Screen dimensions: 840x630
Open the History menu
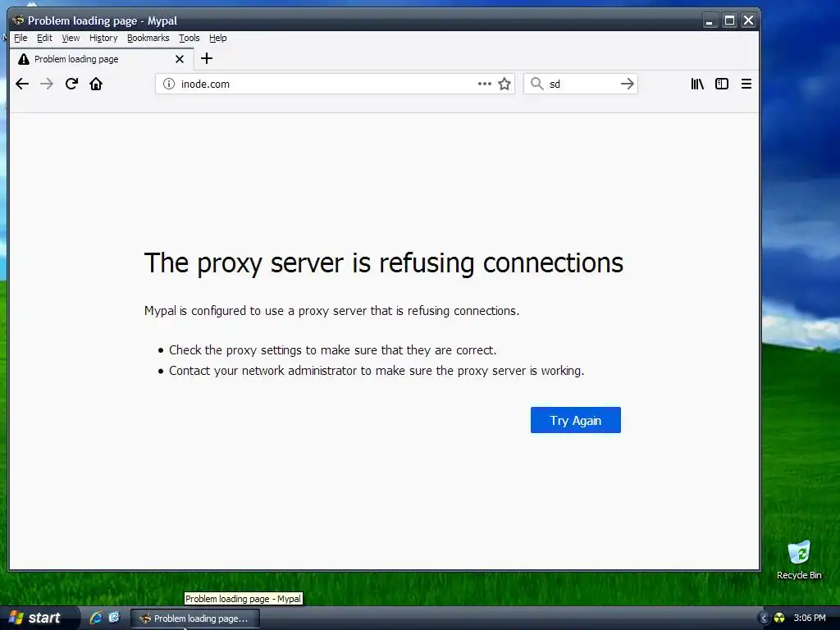pyautogui.click(x=103, y=38)
